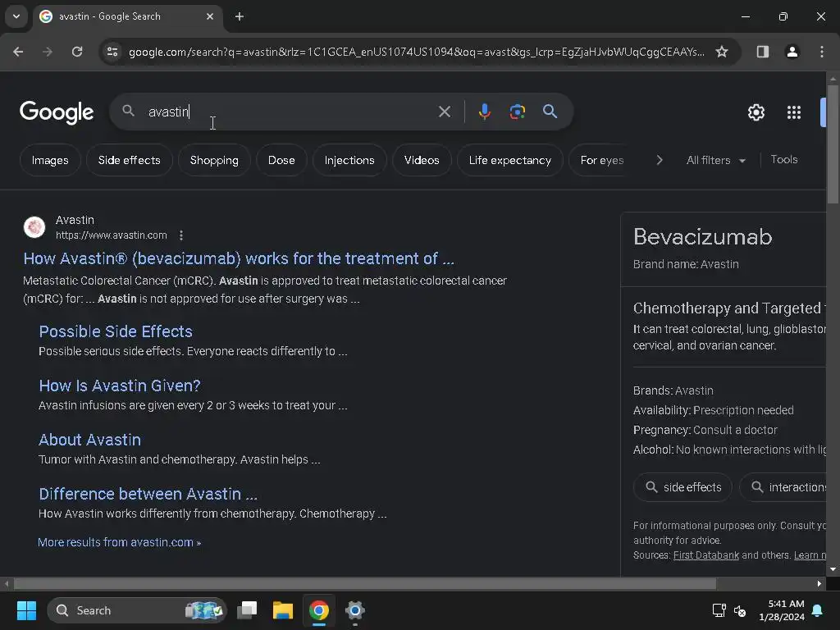Image resolution: width=840 pixels, height=630 pixels.
Task: Open the Avastin site favicon result
Action: pos(34,227)
